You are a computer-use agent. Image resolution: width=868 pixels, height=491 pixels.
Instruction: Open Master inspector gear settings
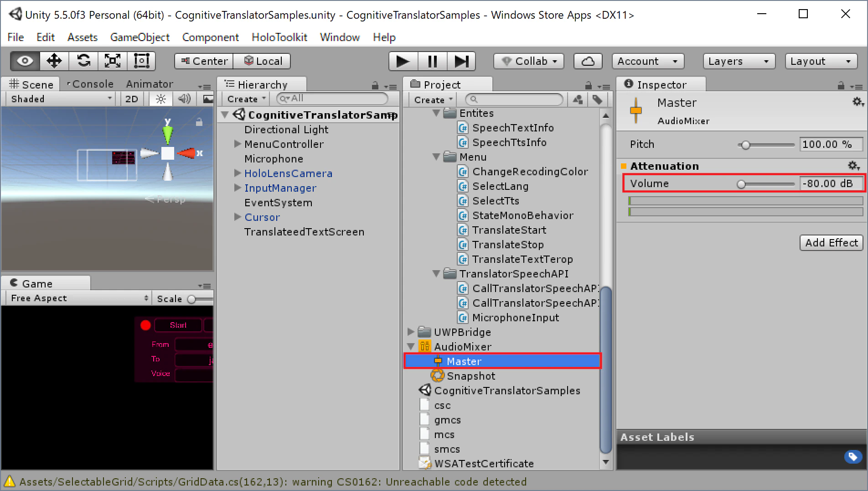click(x=858, y=102)
